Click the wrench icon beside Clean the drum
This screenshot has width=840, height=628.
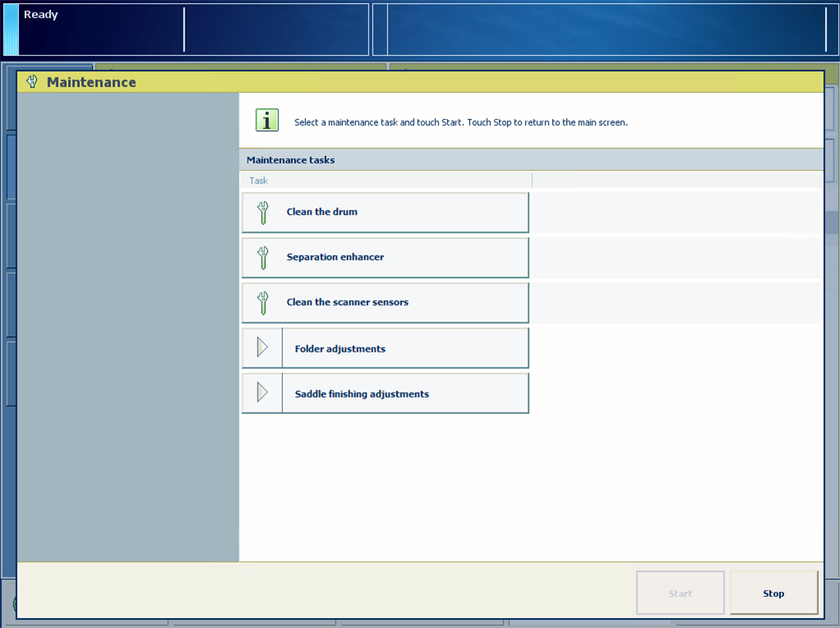click(262, 212)
